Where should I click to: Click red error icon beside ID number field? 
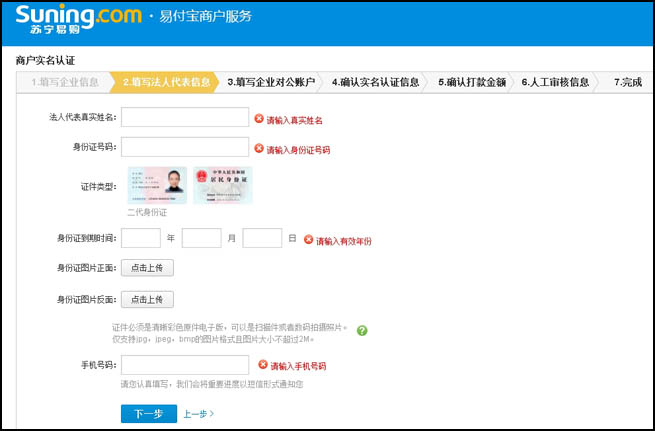259,148
